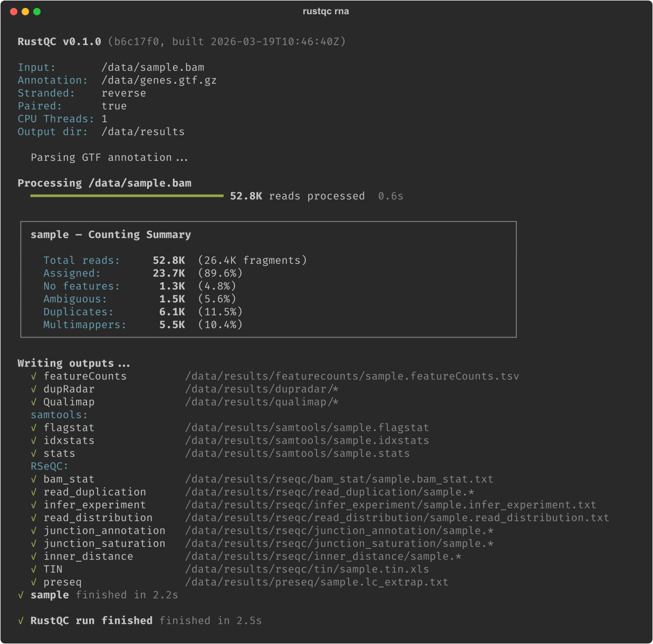Click the Qualimap checkmark icon
Image resolution: width=653 pixels, height=644 pixels.
tap(33, 402)
